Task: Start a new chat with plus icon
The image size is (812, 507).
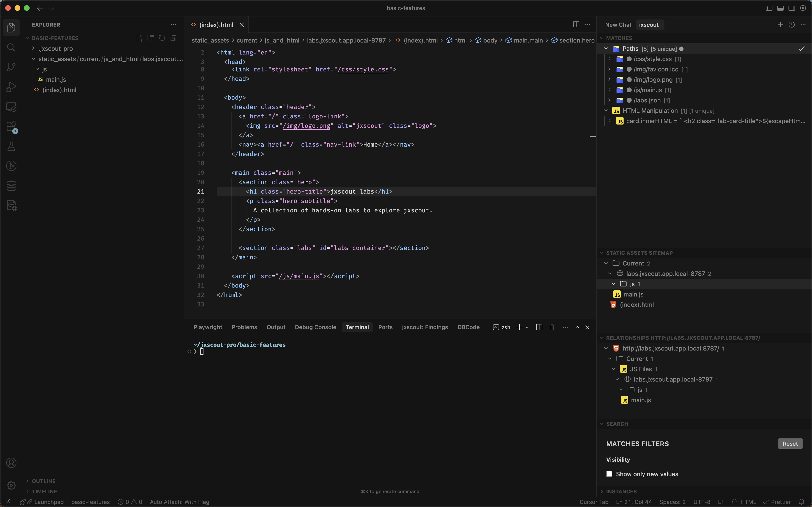Action: [x=781, y=25]
